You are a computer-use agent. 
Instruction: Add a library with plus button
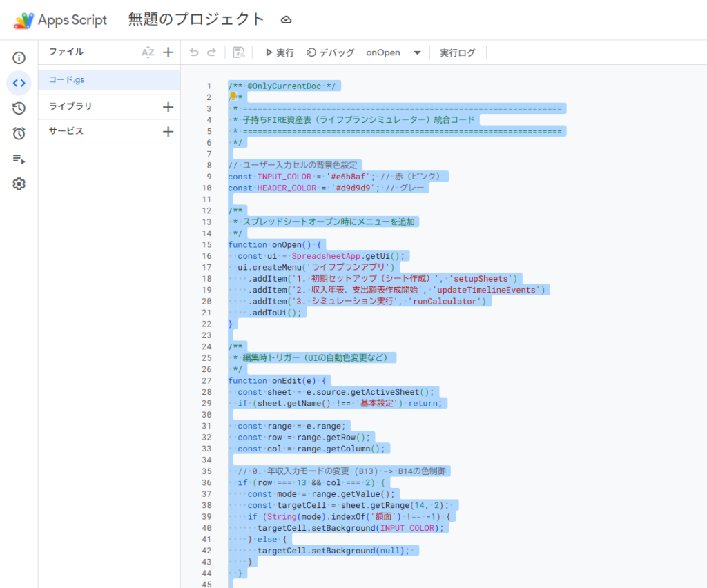[168, 107]
